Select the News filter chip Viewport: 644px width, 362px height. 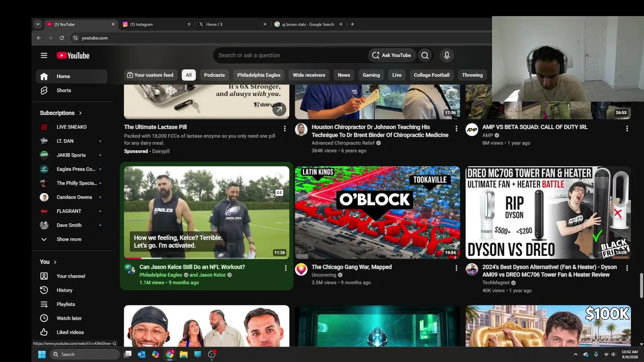coord(344,75)
